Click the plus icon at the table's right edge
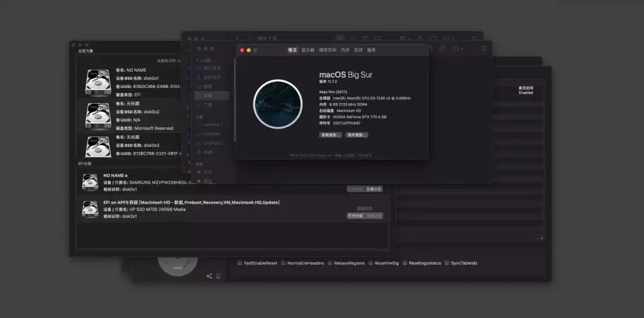 click(541, 238)
